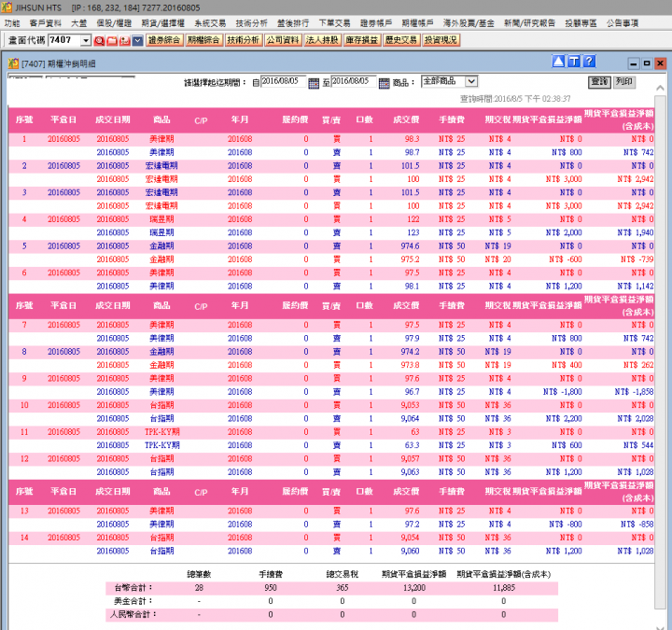Image resolution: width=672 pixels, height=630 pixels.
Task: Click total cost-included P&L value 11,885
Action: tap(504, 588)
